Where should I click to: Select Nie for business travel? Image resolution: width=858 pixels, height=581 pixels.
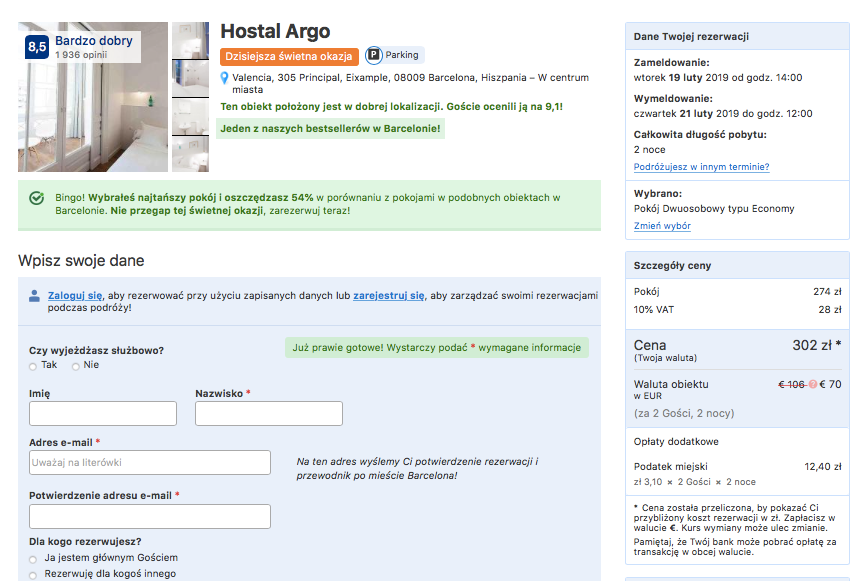pos(76,367)
